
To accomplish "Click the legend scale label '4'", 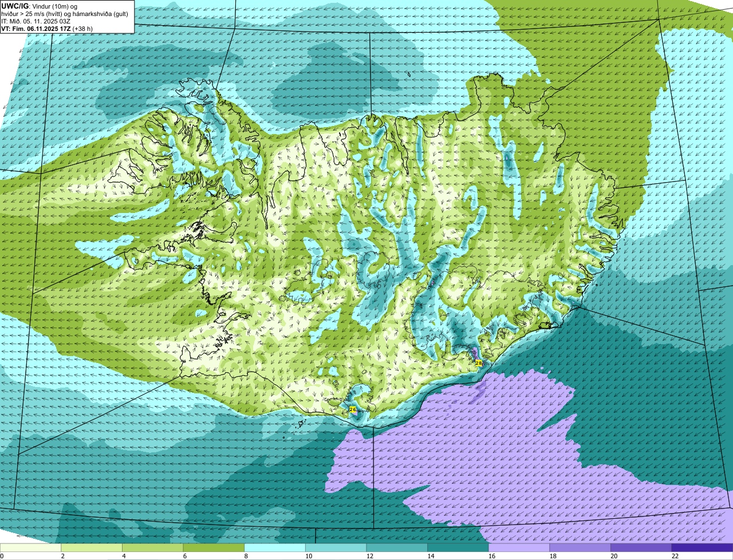I will [124, 556].
